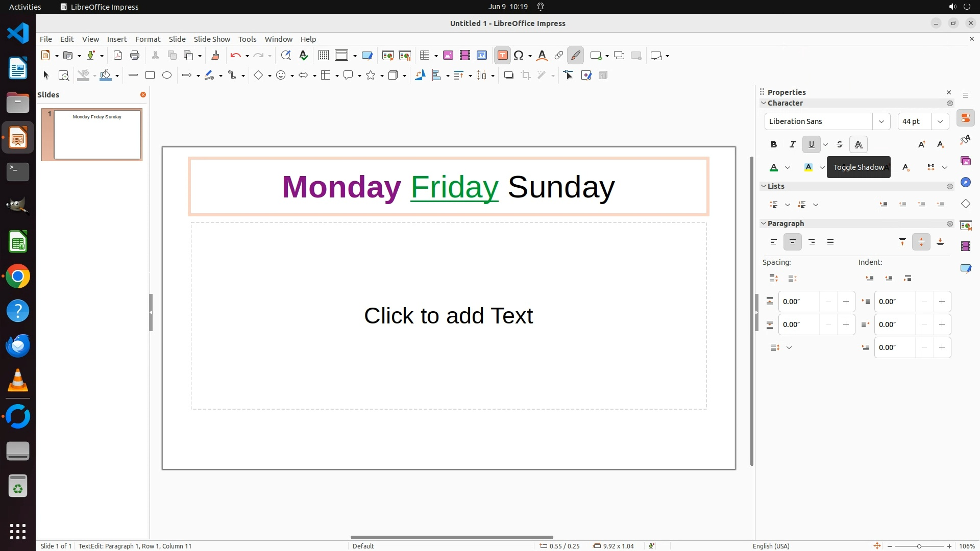Image resolution: width=980 pixels, height=551 pixels.
Task: Enable Align Right paragraph alignment
Action: [x=812, y=242]
